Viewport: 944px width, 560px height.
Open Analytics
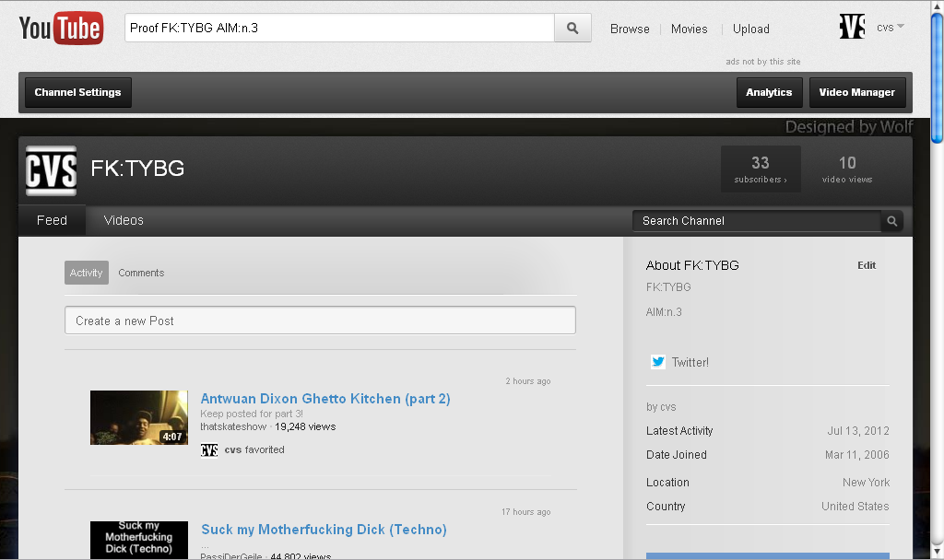click(769, 93)
